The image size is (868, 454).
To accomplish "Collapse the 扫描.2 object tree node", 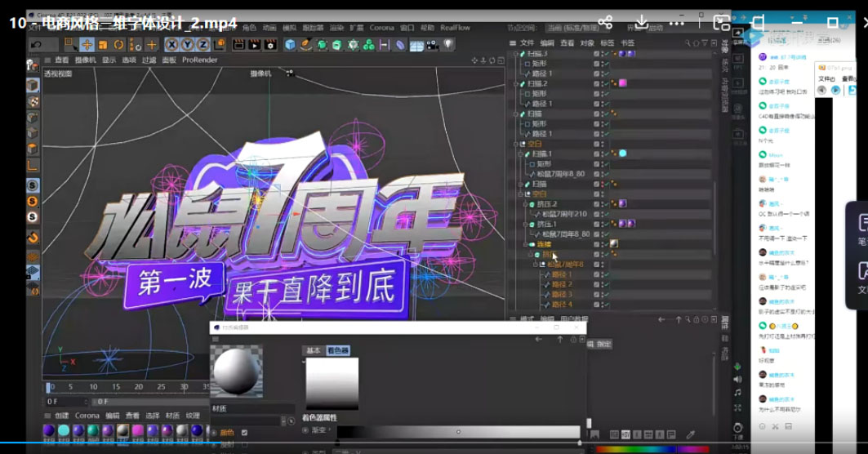I will (515, 83).
